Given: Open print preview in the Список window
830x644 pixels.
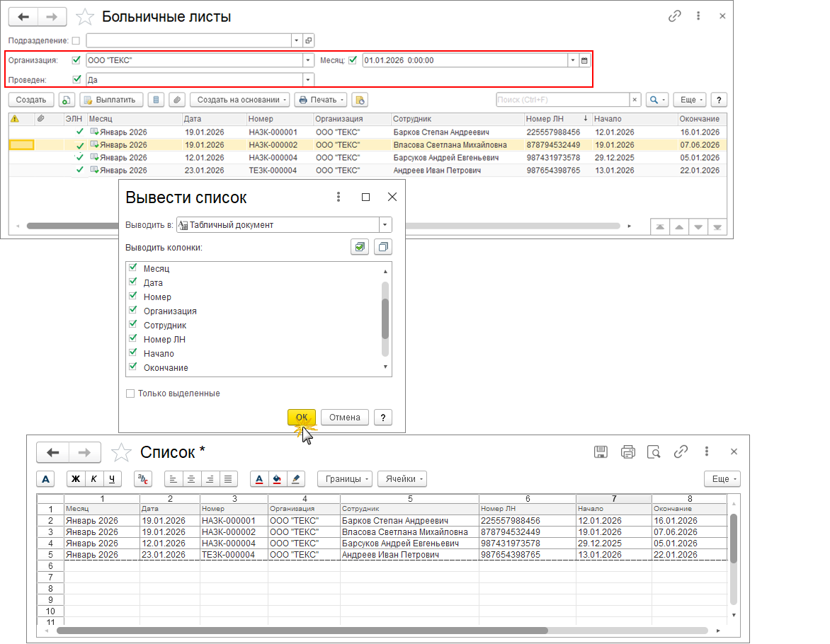Looking at the screenshot, I should 654,452.
